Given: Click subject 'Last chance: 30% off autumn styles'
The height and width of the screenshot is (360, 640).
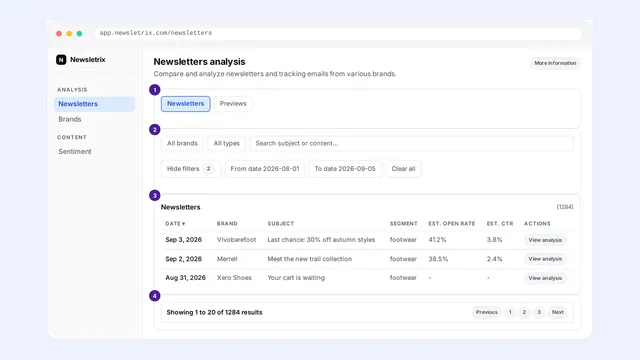Looking at the screenshot, I should [321, 240].
